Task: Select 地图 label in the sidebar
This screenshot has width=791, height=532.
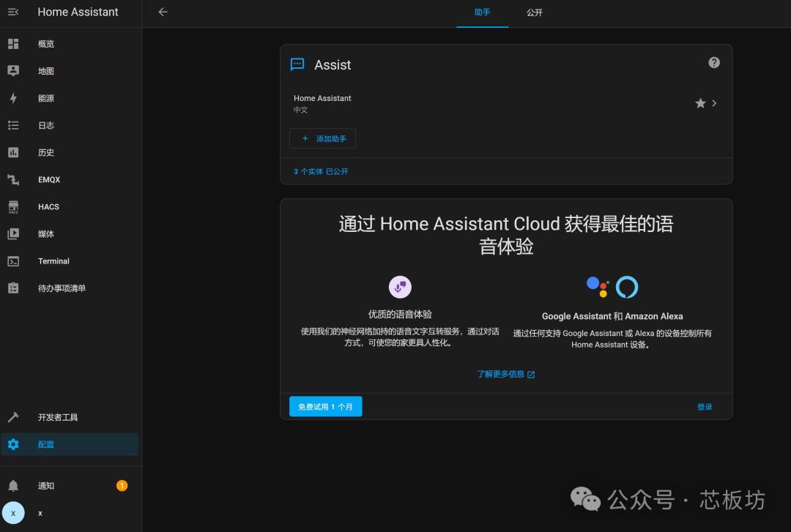Action: [46, 71]
